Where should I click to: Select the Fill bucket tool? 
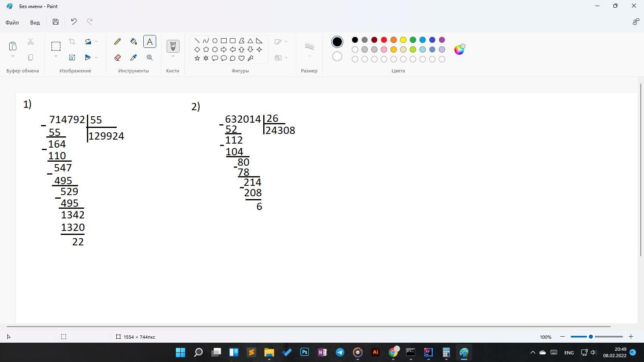[134, 41]
